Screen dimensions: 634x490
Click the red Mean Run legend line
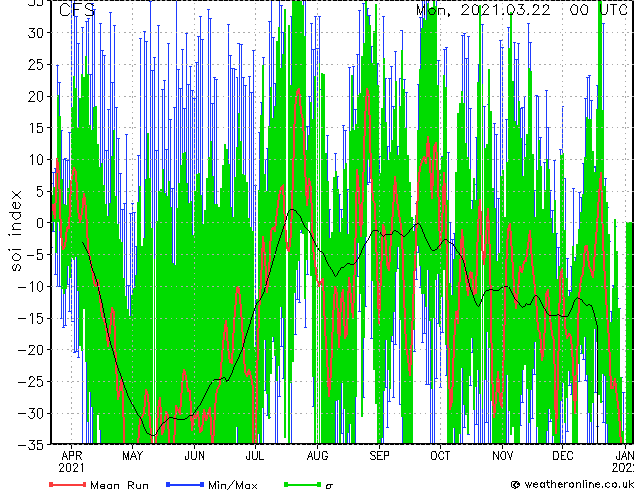(x=68, y=484)
